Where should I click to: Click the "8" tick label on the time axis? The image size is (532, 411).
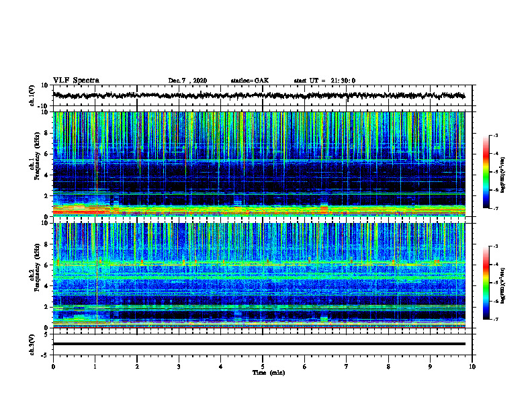click(388, 367)
